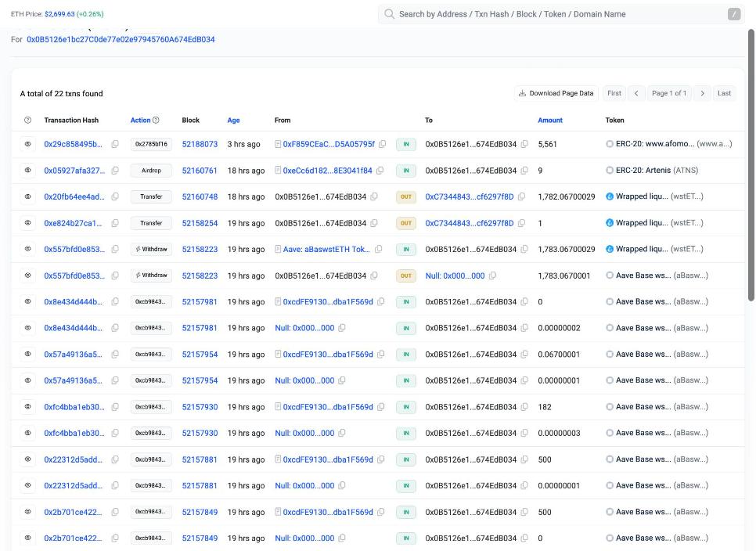
Task: Open sender 0xcdFE9130...dba1F569d in 182 amount row
Action: (x=328, y=407)
